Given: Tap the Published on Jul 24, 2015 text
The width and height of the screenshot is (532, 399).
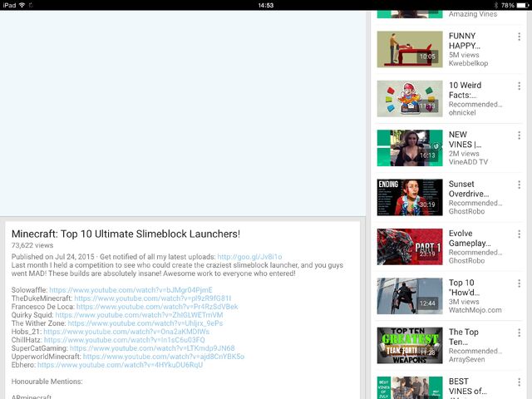Looking at the screenshot, I should (x=53, y=257).
